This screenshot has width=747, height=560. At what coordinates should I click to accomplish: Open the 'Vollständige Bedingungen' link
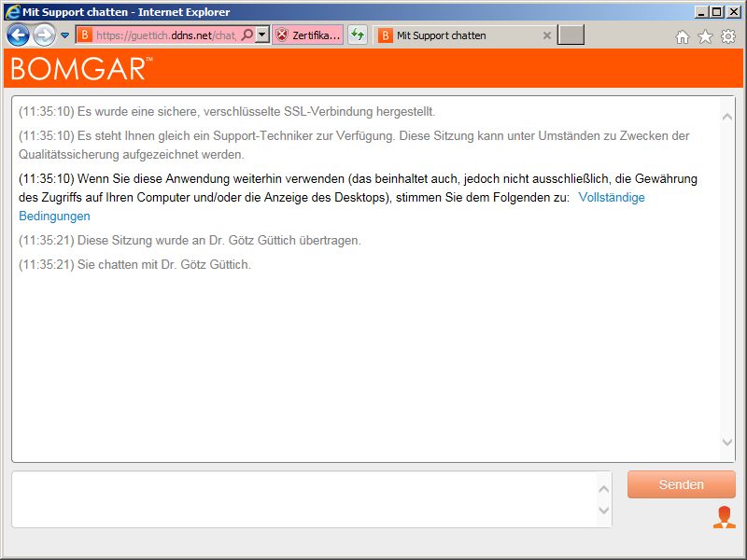612,198
